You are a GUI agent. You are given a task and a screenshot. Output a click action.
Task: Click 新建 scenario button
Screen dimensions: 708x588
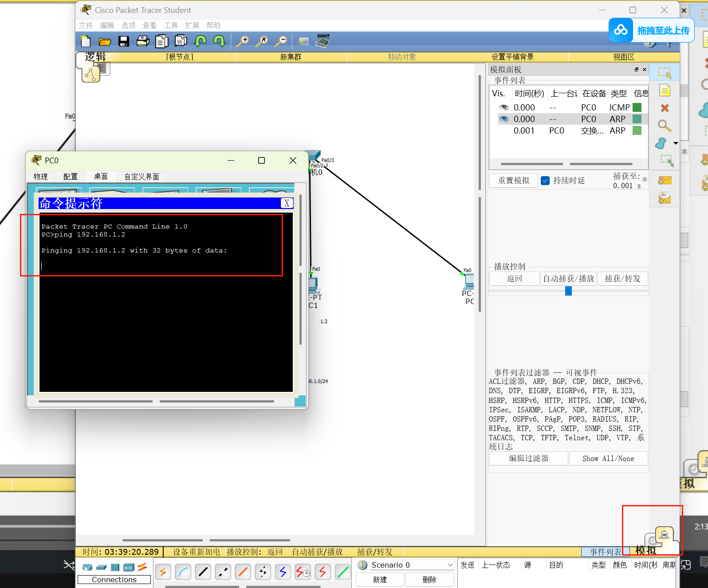pyautogui.click(x=380, y=580)
